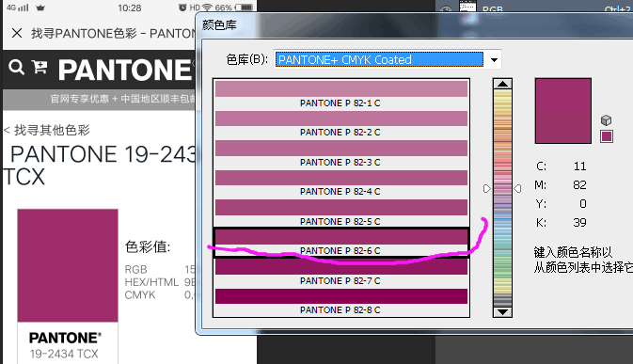The image size is (633, 364).
Task: Open the shopping cart icon
Action: pyautogui.click(x=40, y=67)
